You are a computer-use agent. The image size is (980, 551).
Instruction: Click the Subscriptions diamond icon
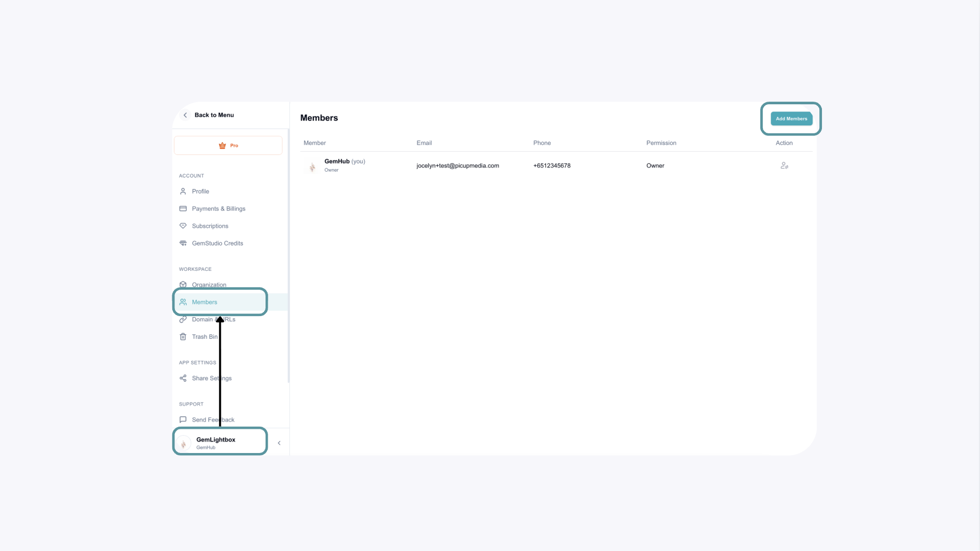(183, 226)
